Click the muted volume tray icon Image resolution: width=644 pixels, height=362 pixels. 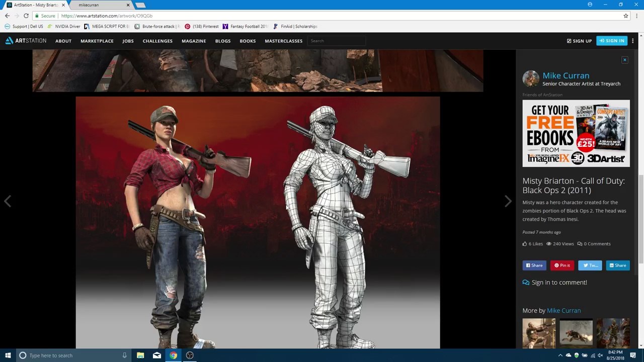coord(600,355)
